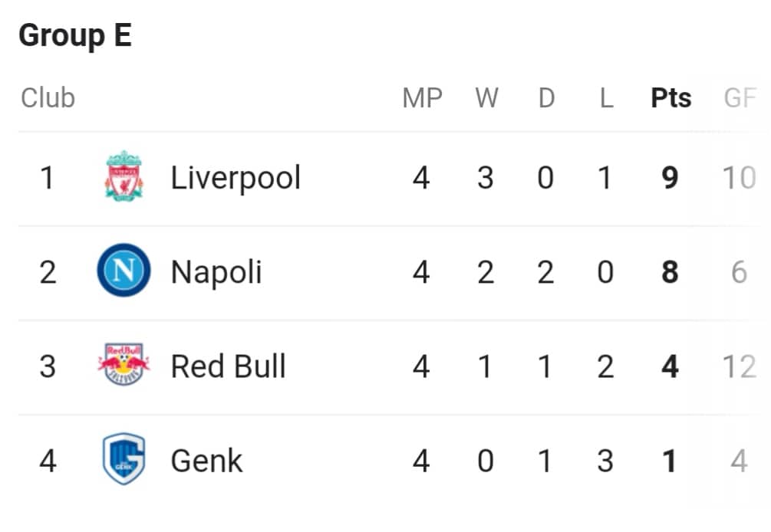Screen dimensions: 771x532
Task: Open the Napoli team name link
Action: tap(216, 272)
